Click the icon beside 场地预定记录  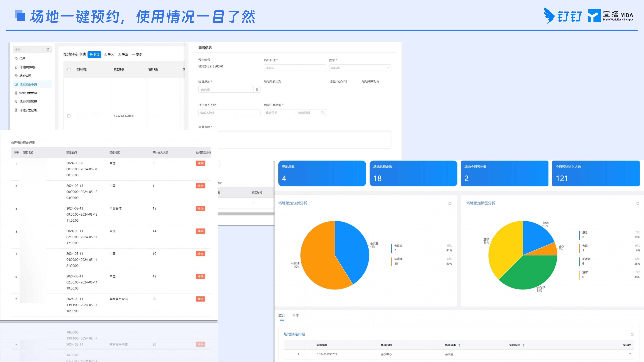[16, 110]
